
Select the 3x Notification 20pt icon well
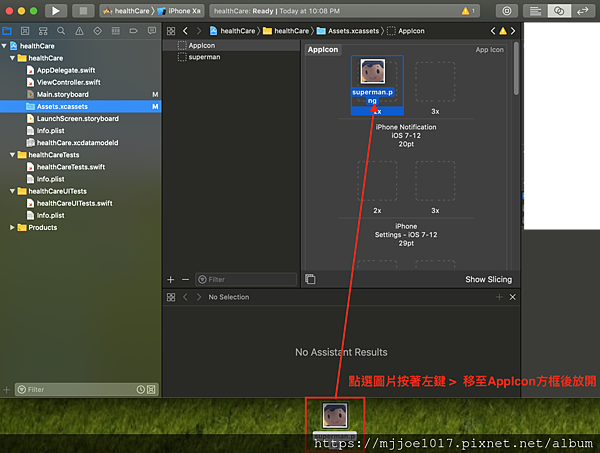(435, 82)
